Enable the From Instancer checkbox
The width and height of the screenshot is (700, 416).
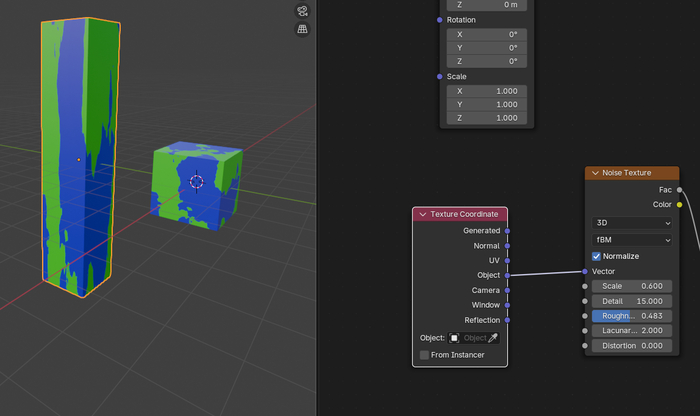coord(425,355)
